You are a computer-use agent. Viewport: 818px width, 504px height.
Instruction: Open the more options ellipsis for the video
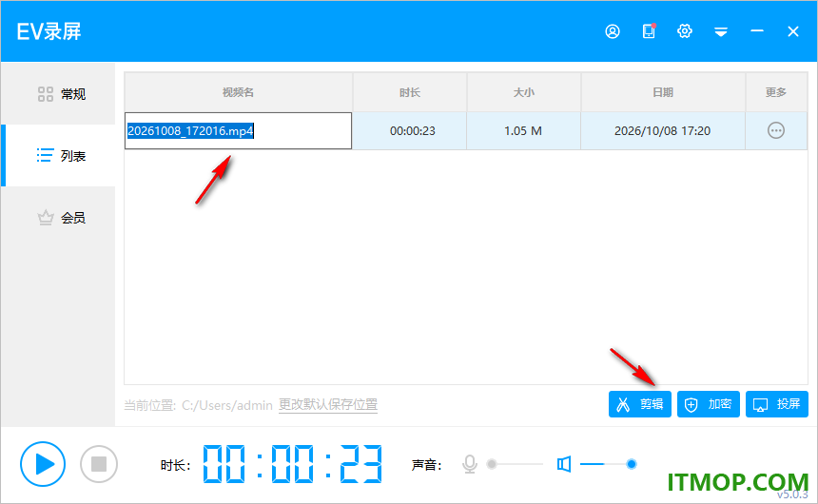click(776, 130)
